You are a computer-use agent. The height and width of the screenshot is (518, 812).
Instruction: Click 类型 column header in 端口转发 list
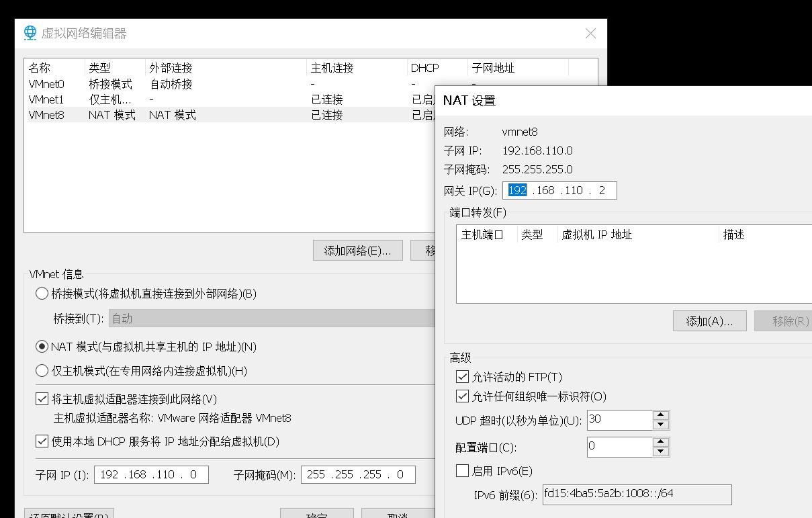(537, 234)
